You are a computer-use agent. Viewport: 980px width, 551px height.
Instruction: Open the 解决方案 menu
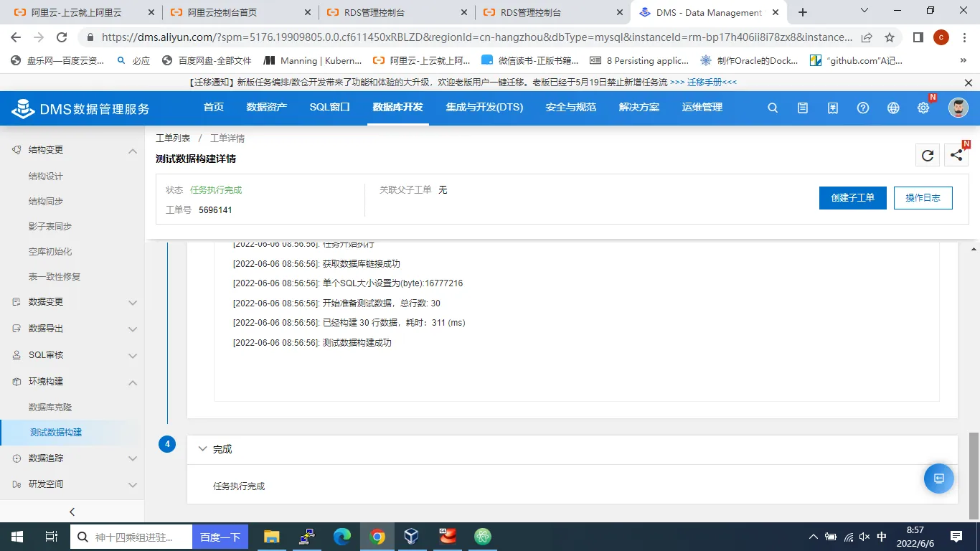(639, 108)
